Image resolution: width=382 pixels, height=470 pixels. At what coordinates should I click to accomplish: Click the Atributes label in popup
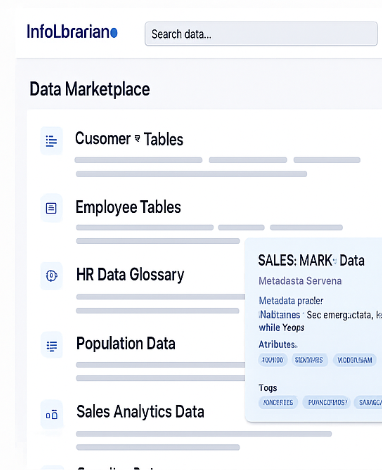278,344
